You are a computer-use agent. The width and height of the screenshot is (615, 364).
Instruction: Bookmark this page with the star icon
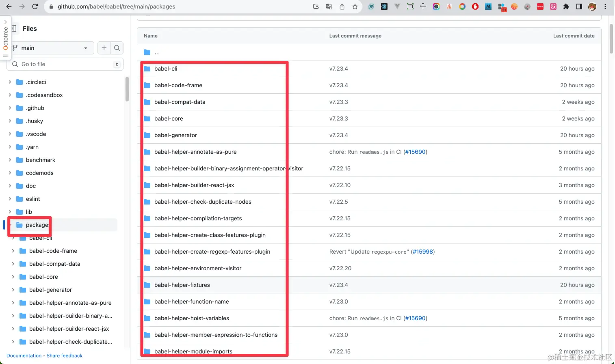coord(355,6)
